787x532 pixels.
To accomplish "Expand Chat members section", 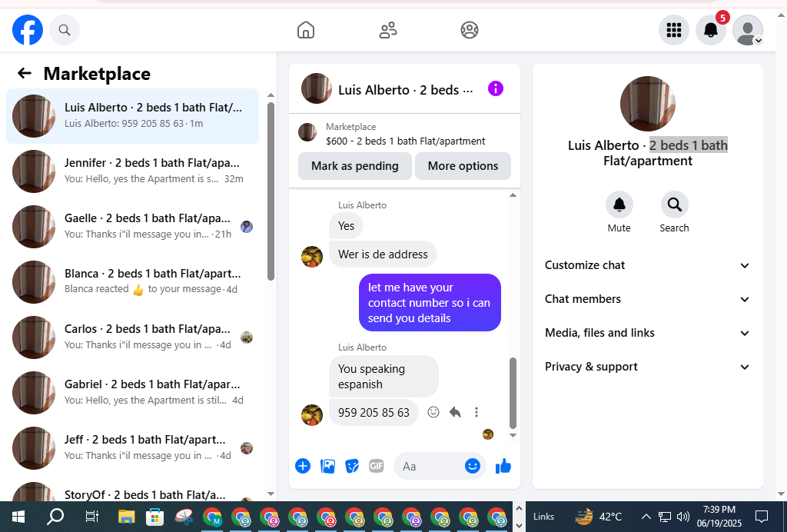I will (x=647, y=299).
